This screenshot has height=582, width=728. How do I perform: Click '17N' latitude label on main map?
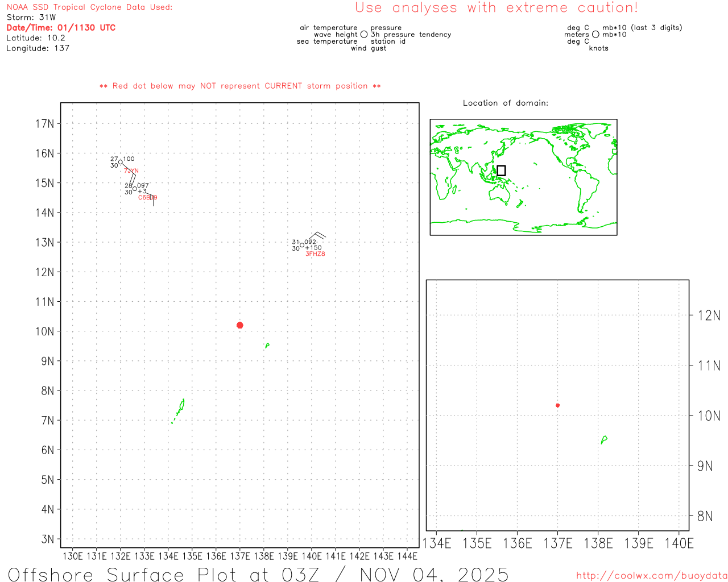(x=45, y=124)
